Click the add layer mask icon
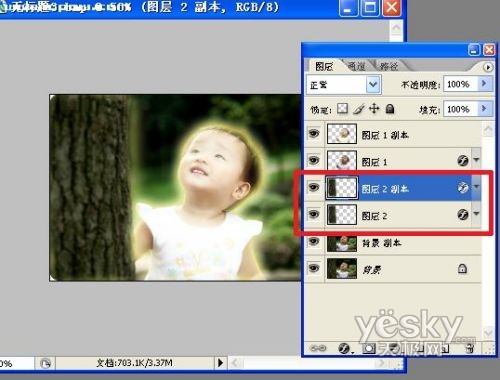The height and width of the screenshot is (380, 500). point(369,349)
